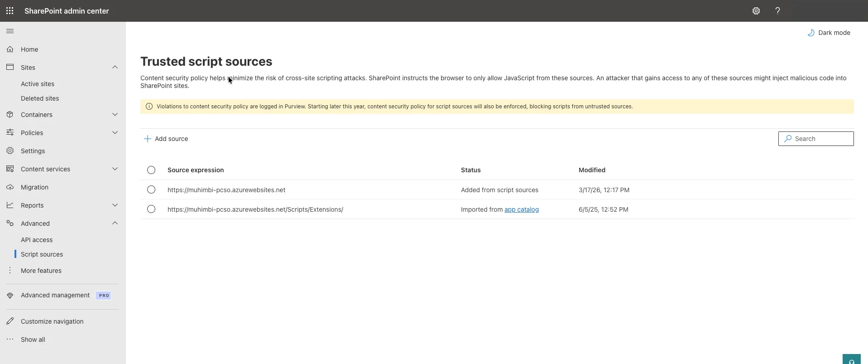This screenshot has height=364, width=868.
Task: Click the 3/17/26, 12:17 PM date
Action: pyautogui.click(x=604, y=190)
